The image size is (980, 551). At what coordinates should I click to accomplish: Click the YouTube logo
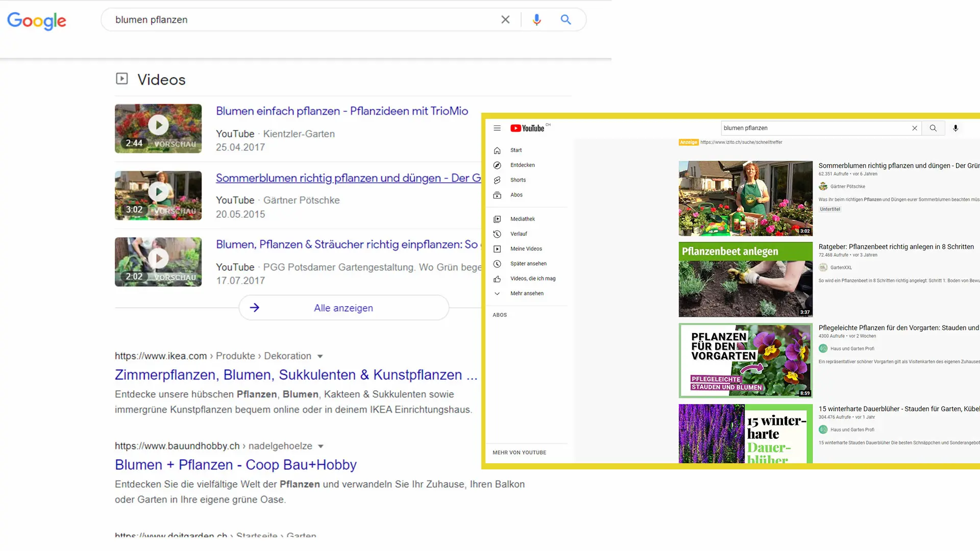(x=528, y=128)
